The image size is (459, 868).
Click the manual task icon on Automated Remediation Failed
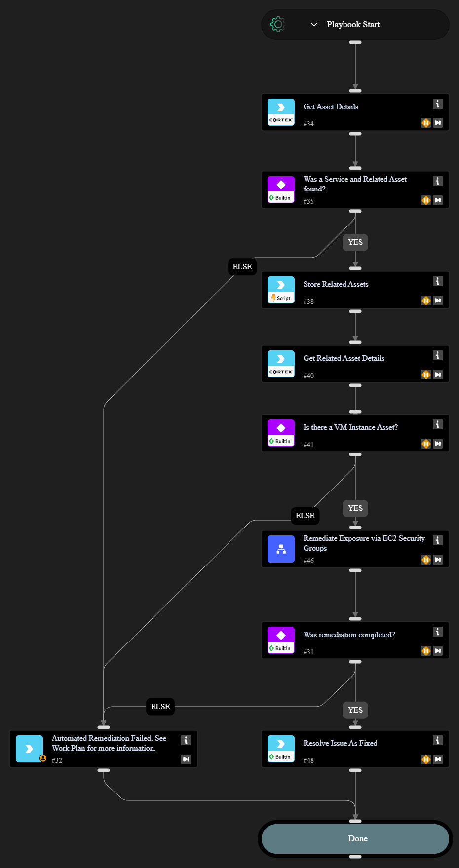[29, 749]
